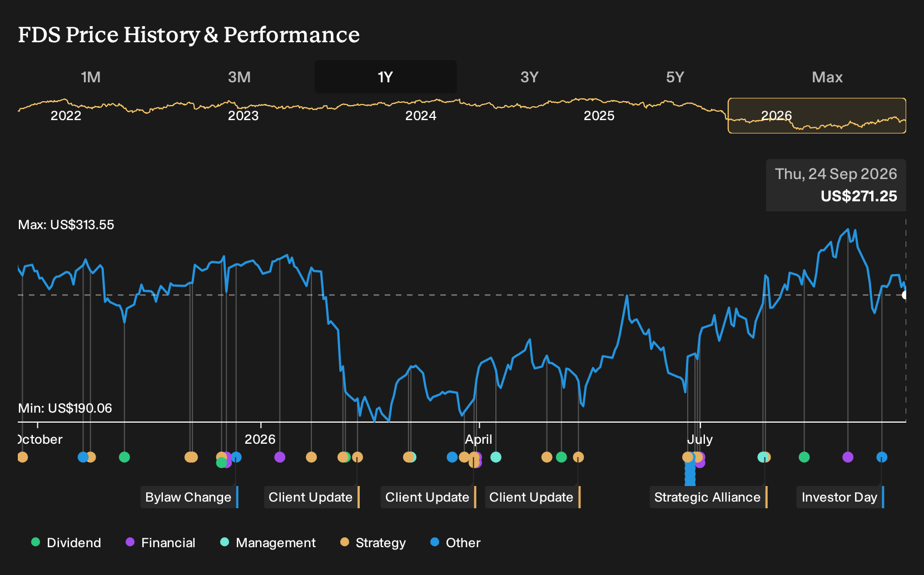Open the Client Update label just left of April
Viewport: 924px width, 575px height.
(x=429, y=497)
